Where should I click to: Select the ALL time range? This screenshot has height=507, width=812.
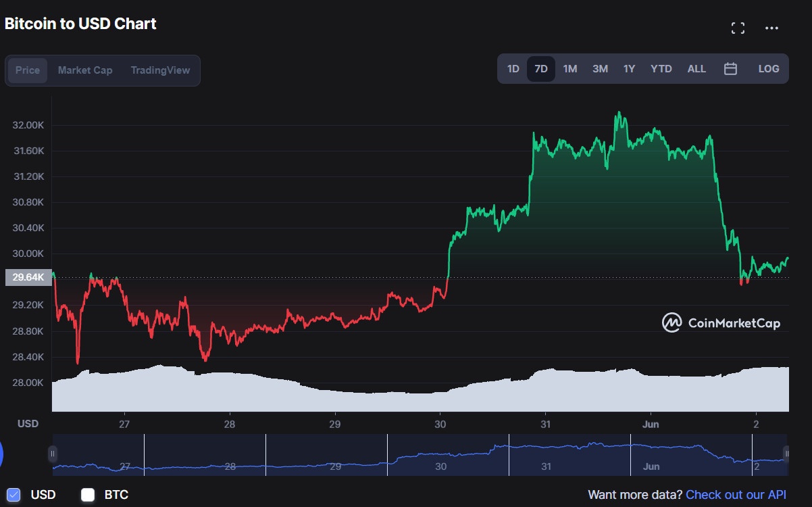click(x=696, y=68)
